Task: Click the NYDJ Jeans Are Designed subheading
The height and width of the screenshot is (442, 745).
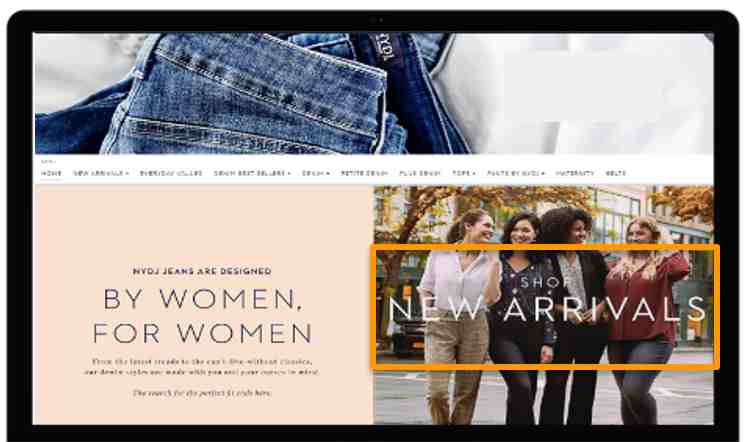Action: pyautogui.click(x=202, y=271)
